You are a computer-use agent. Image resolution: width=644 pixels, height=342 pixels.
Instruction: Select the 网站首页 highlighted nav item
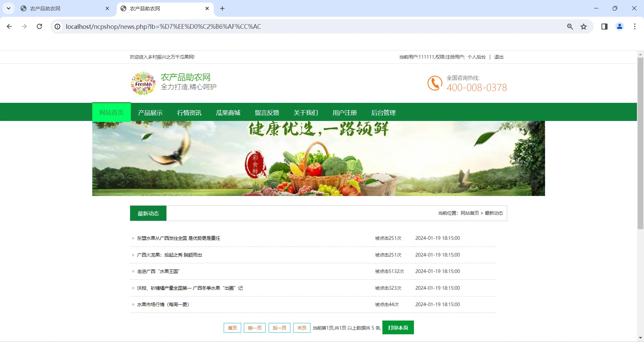(x=111, y=113)
